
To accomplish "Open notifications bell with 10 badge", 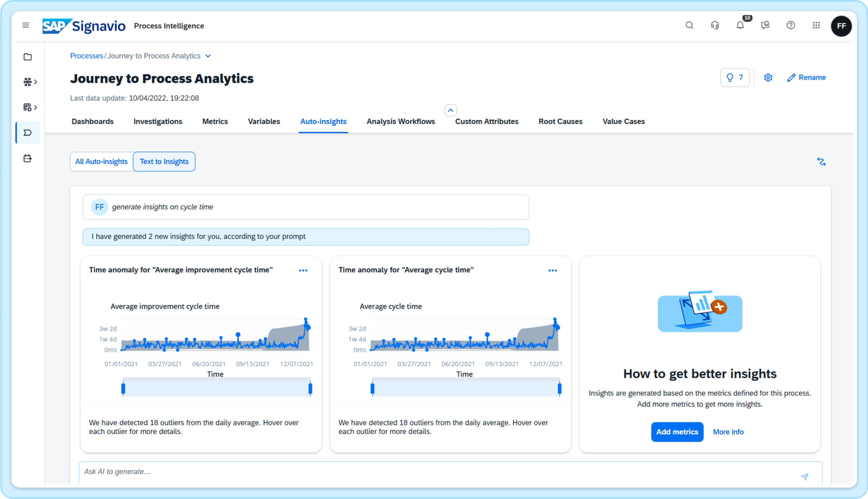I will point(740,25).
